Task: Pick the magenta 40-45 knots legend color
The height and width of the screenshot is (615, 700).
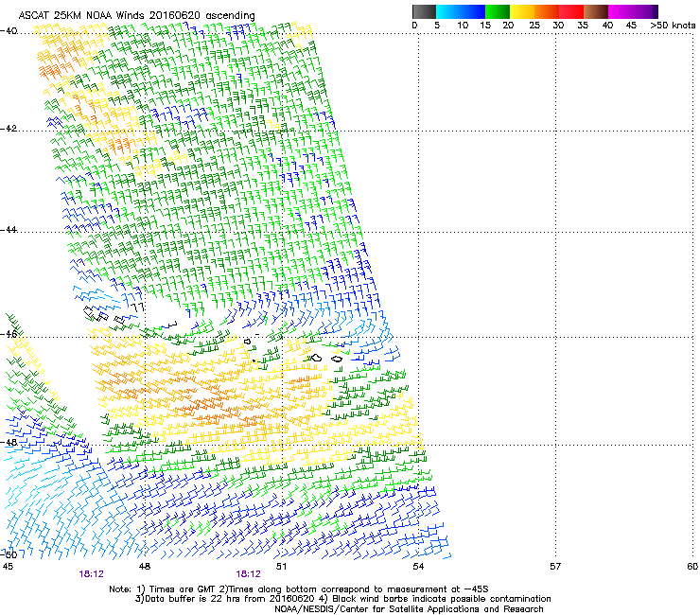Action: [621, 11]
